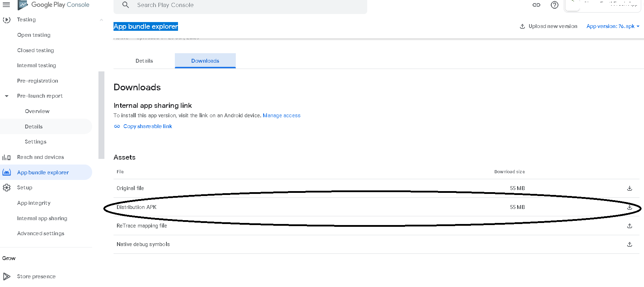Collapse the Testing section chevron

(x=101, y=20)
